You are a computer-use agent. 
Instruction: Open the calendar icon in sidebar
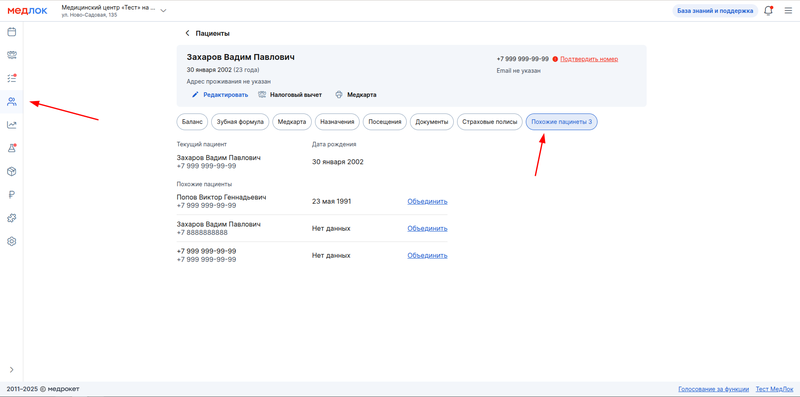tap(11, 32)
